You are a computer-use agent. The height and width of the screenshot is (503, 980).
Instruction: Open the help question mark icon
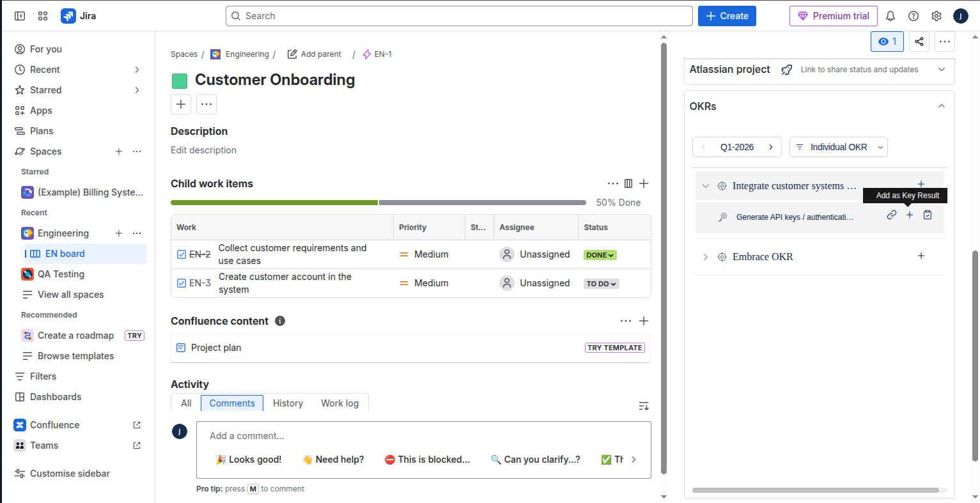click(914, 16)
